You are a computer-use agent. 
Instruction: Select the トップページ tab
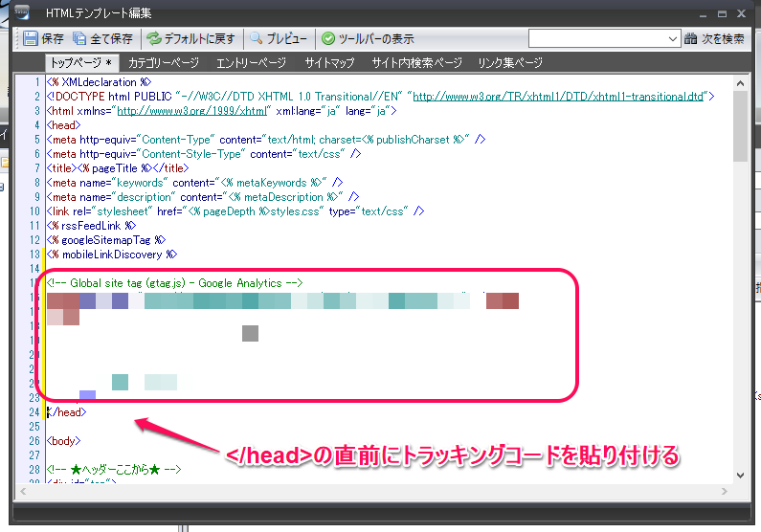(81, 63)
